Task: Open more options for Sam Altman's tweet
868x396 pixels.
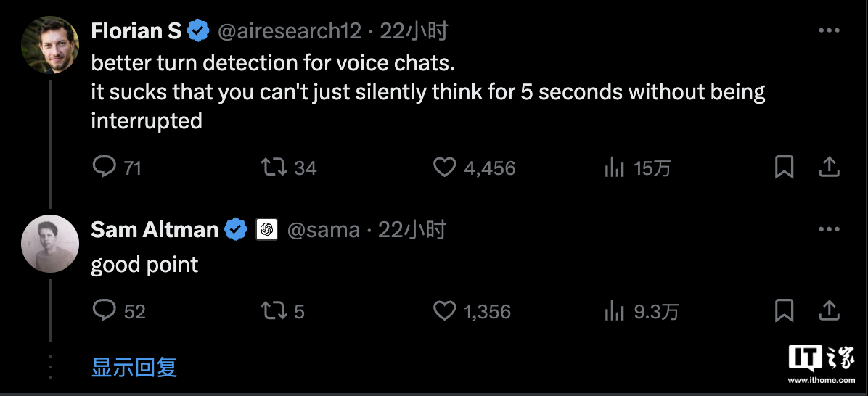Action: point(829,230)
